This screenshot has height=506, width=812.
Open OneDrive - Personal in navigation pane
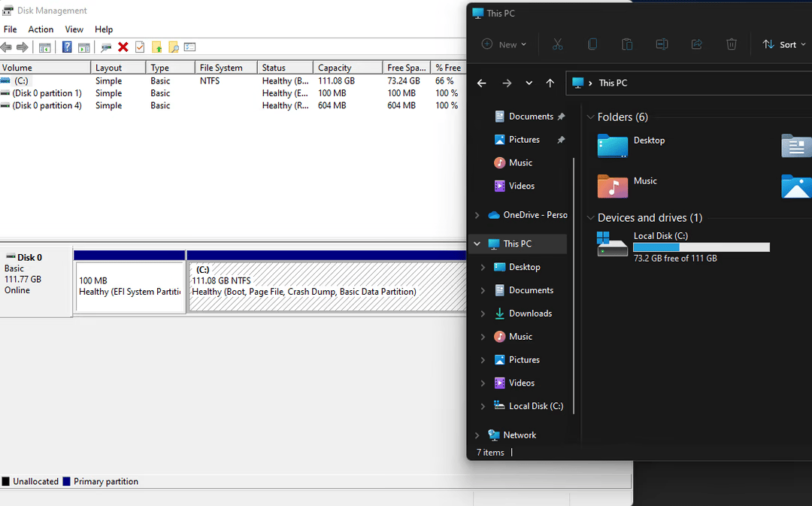point(528,215)
